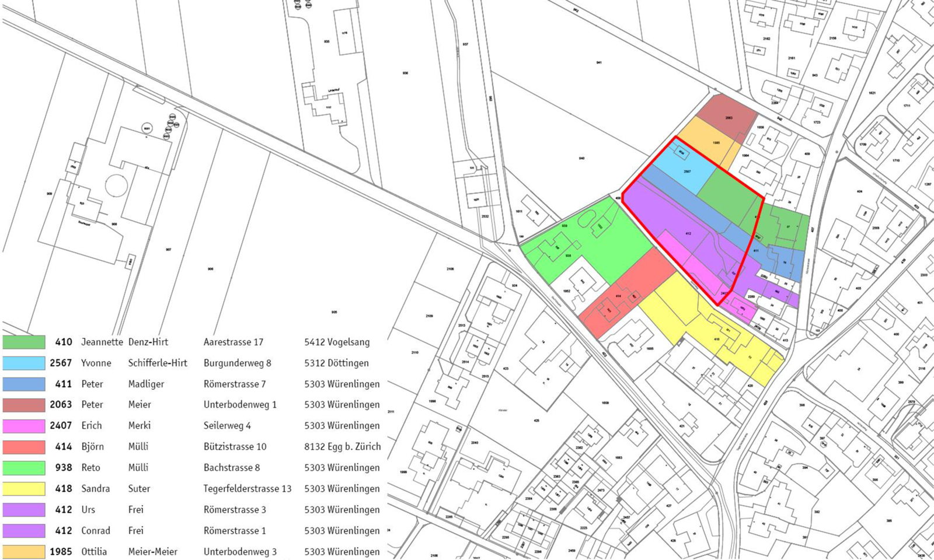Screen dimensions: 934x560
Task: Pick the pink legend swatch beside 2407
Action: (24, 426)
